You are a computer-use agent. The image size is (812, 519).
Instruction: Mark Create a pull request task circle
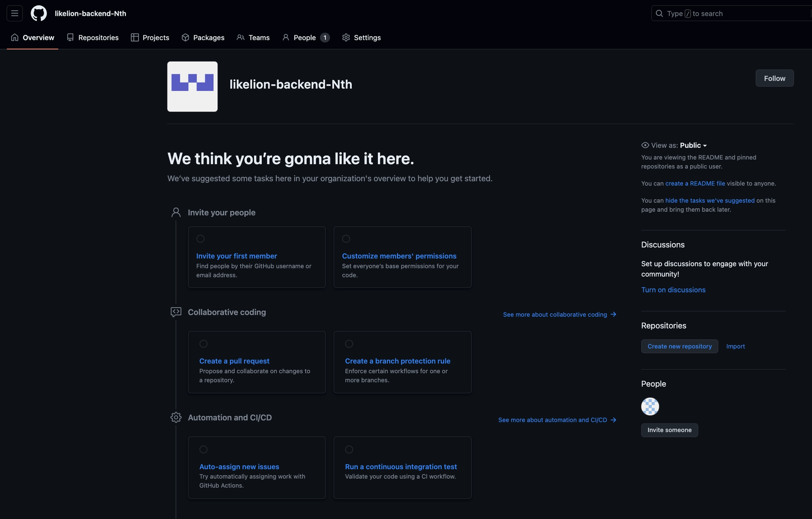pos(203,344)
